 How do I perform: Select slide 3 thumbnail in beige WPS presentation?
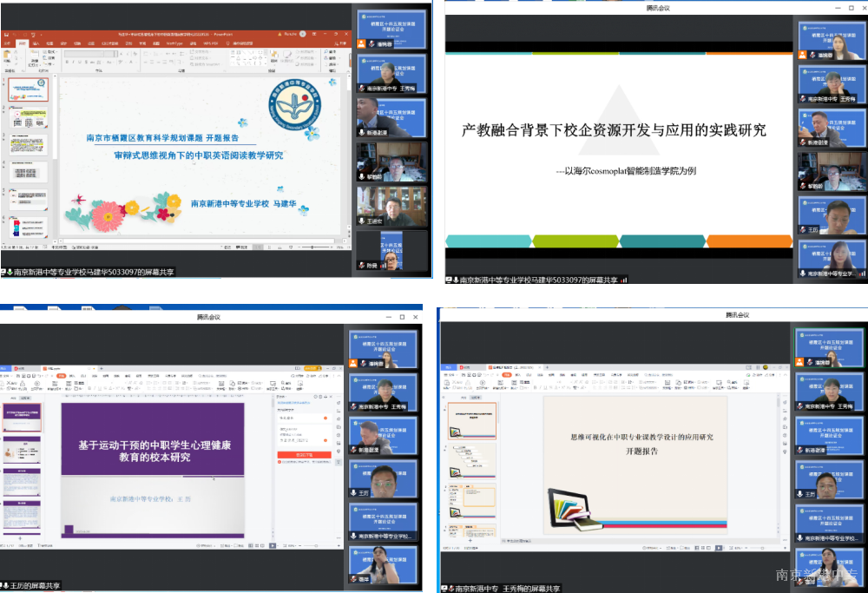pos(471,502)
